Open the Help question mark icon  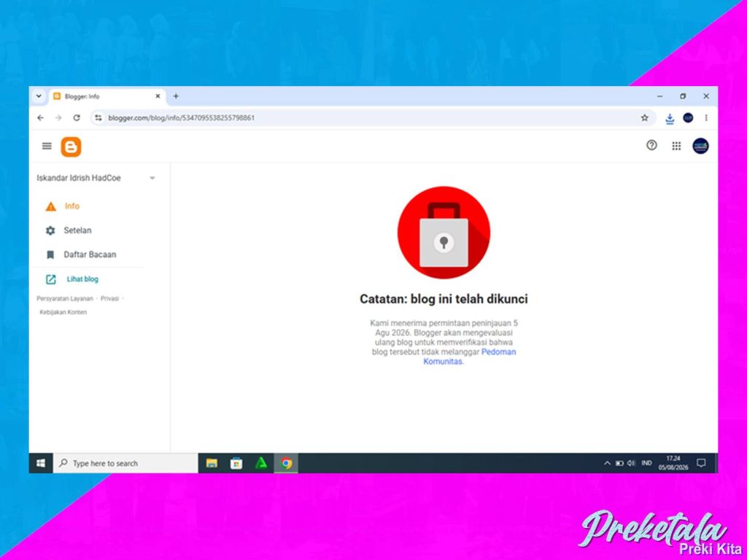[651, 145]
